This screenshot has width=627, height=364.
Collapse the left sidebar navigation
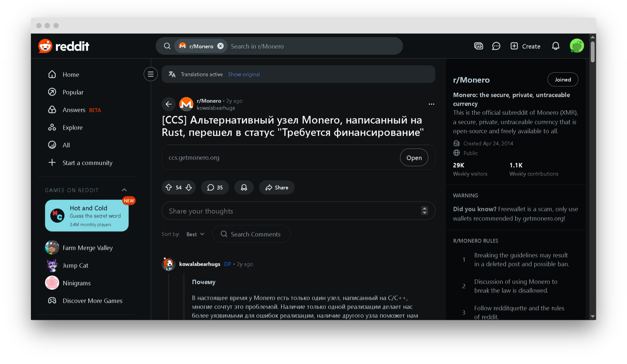tap(151, 74)
